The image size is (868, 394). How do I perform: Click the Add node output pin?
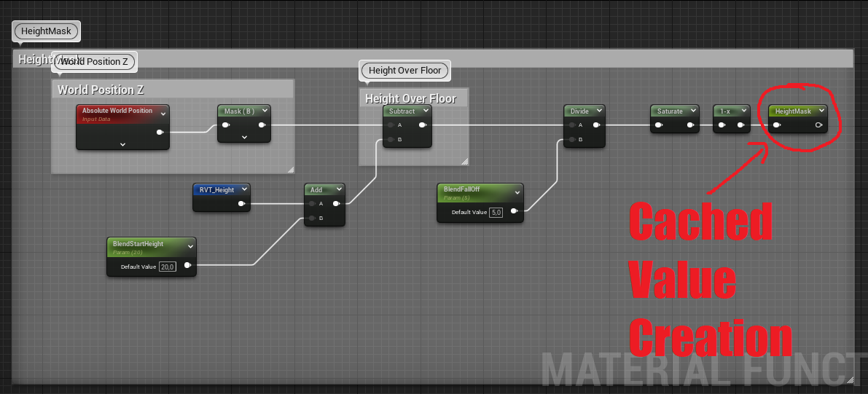tap(337, 204)
